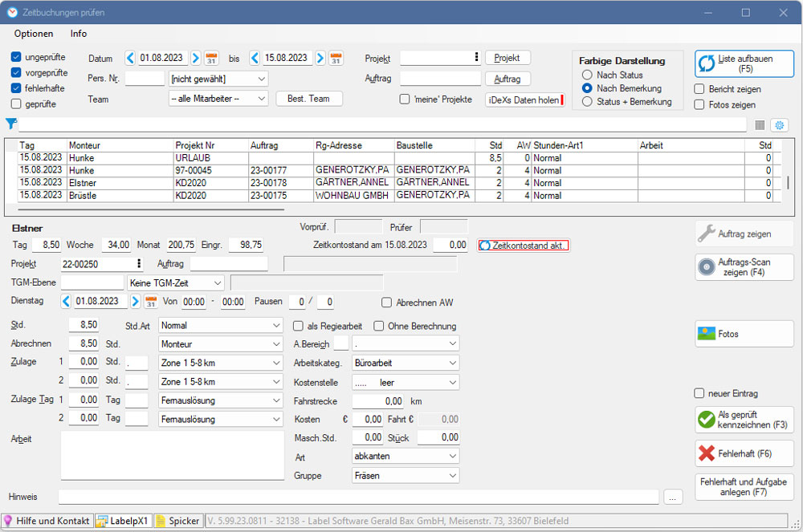Click Als geprüft kennzeichnen (F3) checkmark
This screenshot has width=803, height=532.
tap(744, 420)
